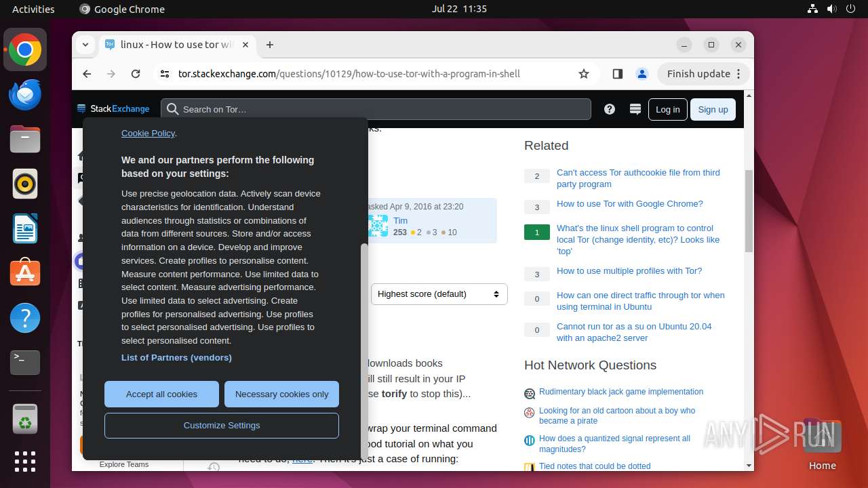Go back using browser back arrow
Image resolution: width=868 pixels, height=488 pixels.
click(87, 74)
